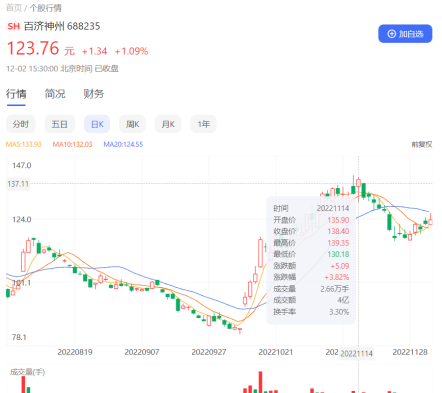The image size is (442, 393).
Task: Click the tooltip 最低价 value 130.18
Action: pos(338,254)
